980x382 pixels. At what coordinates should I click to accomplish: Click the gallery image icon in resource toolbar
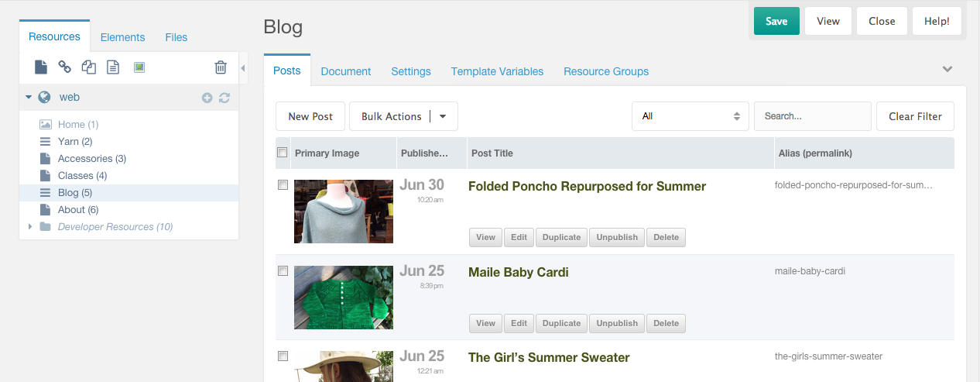tap(139, 67)
